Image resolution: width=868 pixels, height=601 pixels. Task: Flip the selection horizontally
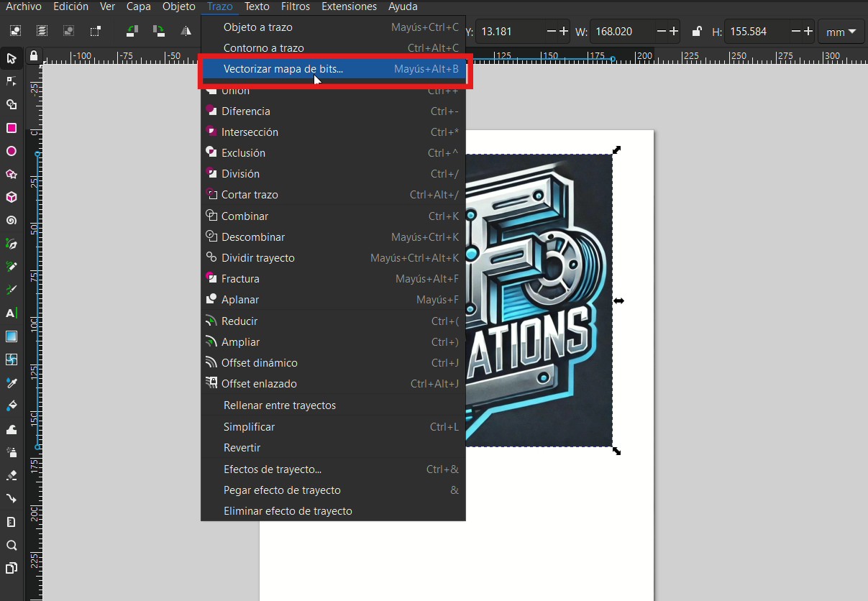(x=187, y=31)
